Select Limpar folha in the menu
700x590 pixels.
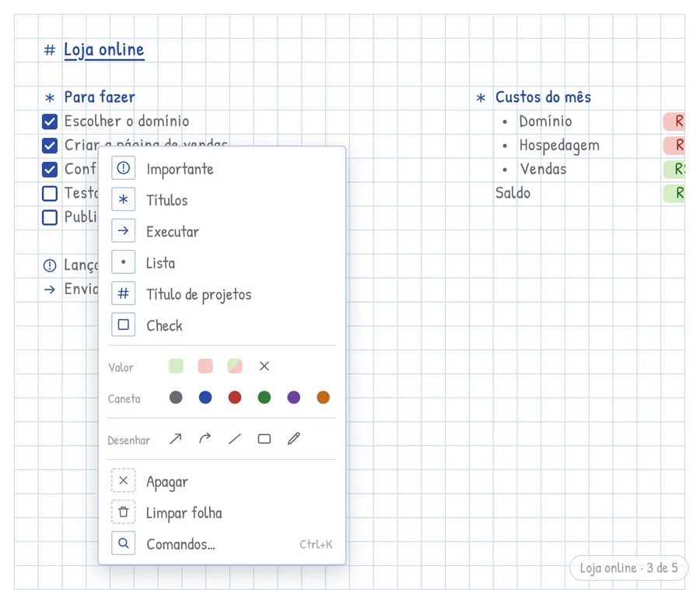(222, 512)
